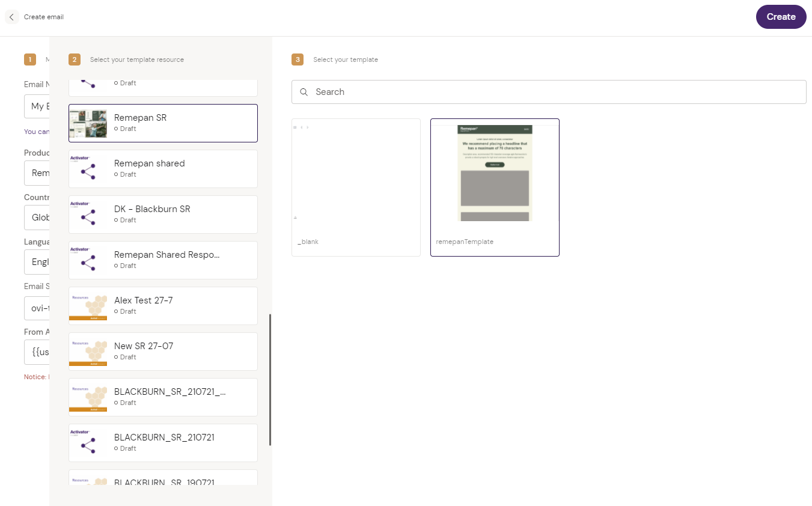Screen dimensions: 812x506
Task: Click the step 1 number badge
Action: click(x=30, y=59)
